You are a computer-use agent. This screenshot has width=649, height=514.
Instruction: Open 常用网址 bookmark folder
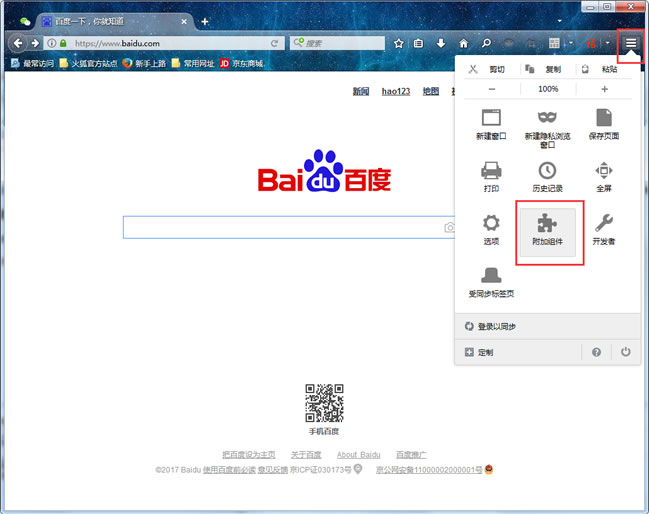(193, 63)
